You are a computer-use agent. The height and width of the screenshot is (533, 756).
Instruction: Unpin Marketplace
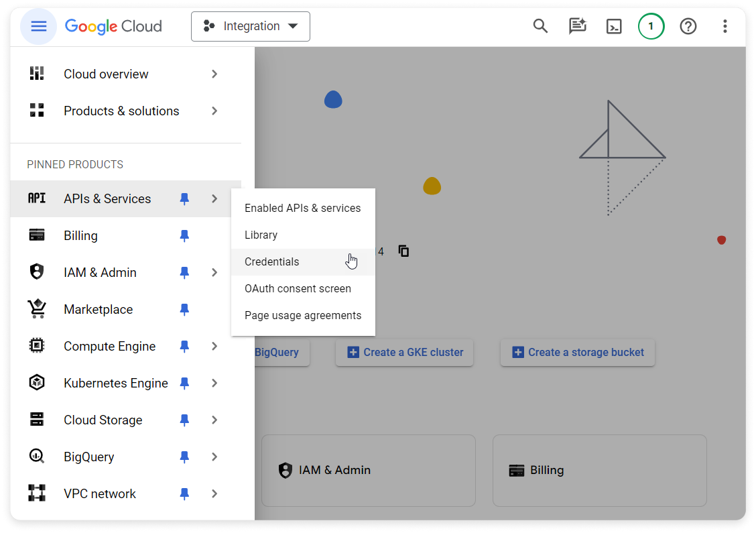point(184,309)
